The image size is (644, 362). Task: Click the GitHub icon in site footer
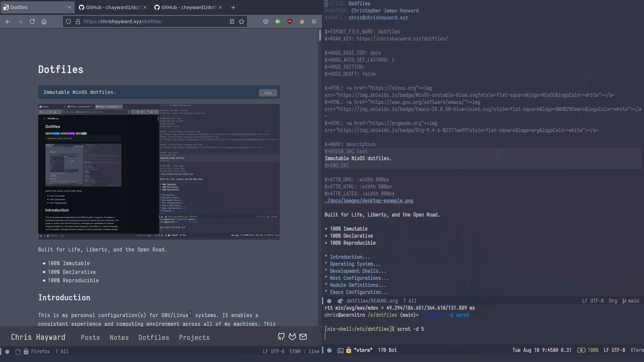[281, 337]
